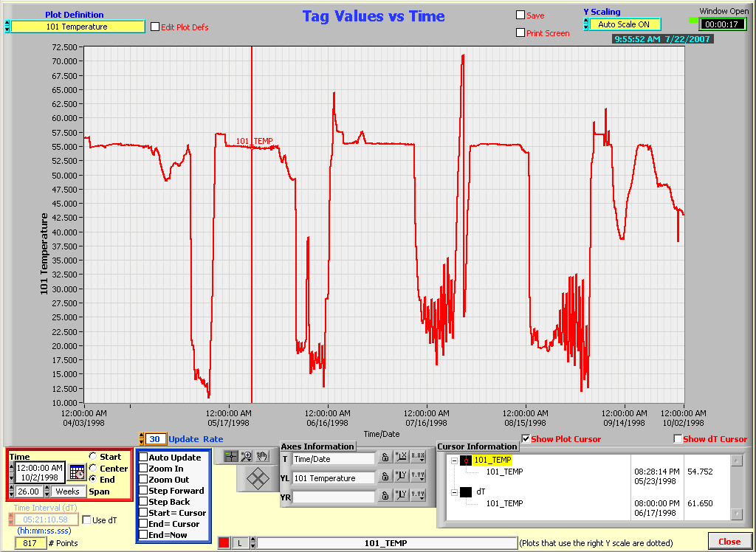
Task: Click the empty YR axis name field
Action: 334,497
